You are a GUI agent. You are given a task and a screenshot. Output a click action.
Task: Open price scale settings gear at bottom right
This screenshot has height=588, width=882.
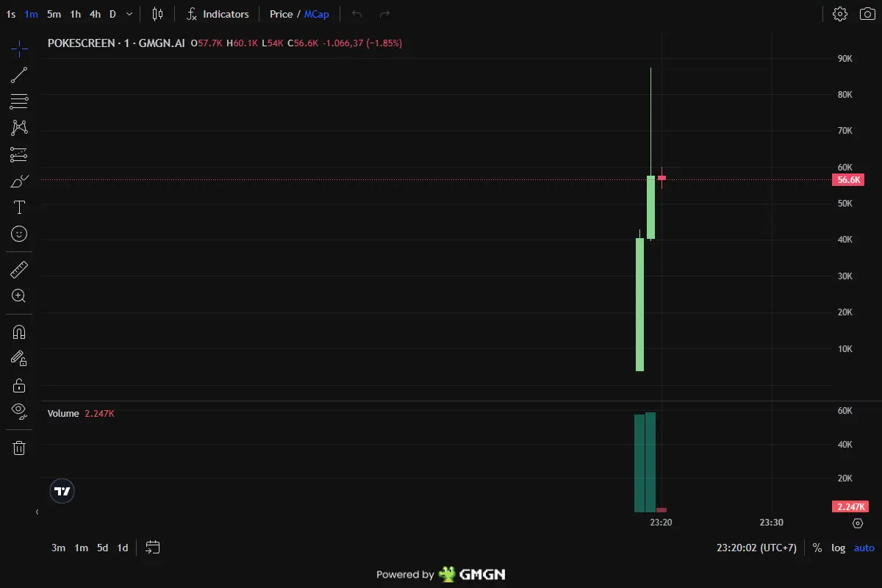(858, 523)
